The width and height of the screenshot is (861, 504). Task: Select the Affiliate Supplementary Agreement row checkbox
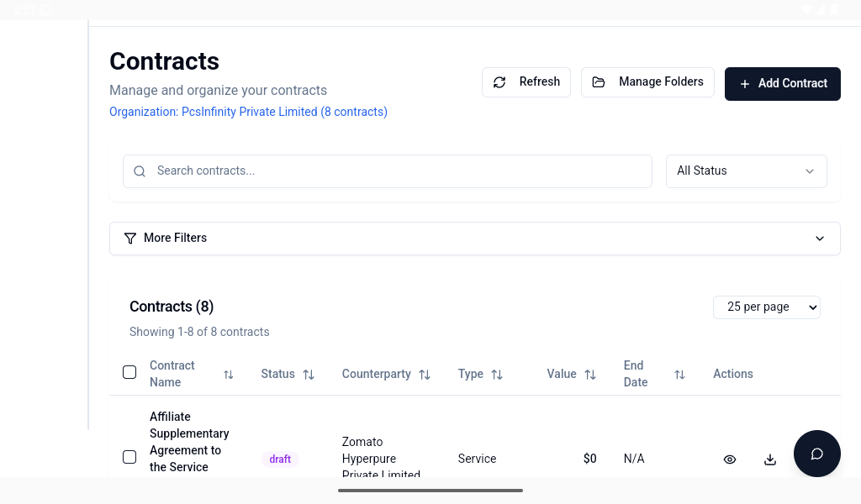pos(129,457)
